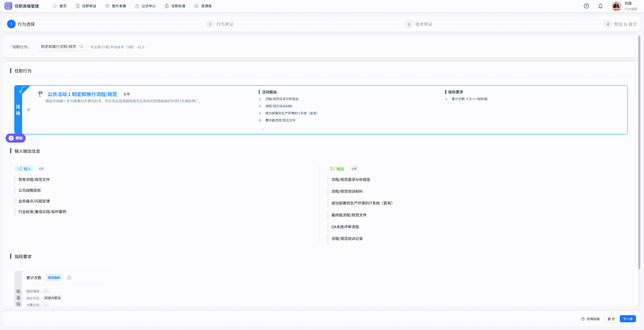Click the question-mark icon beside 活动指标
Screen dimensions: 644x330
69,278
